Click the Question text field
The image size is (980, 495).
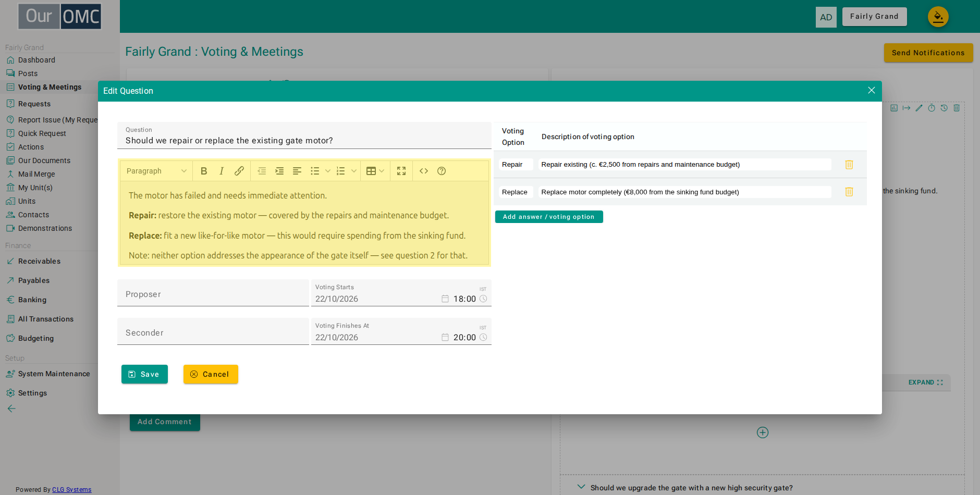tap(304, 135)
